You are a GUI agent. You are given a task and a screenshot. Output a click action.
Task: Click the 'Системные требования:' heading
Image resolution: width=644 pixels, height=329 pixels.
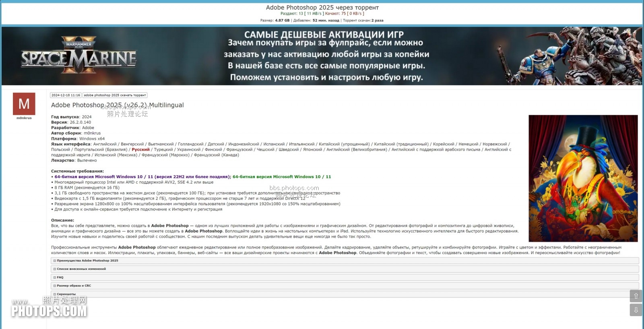pyautogui.click(x=77, y=171)
